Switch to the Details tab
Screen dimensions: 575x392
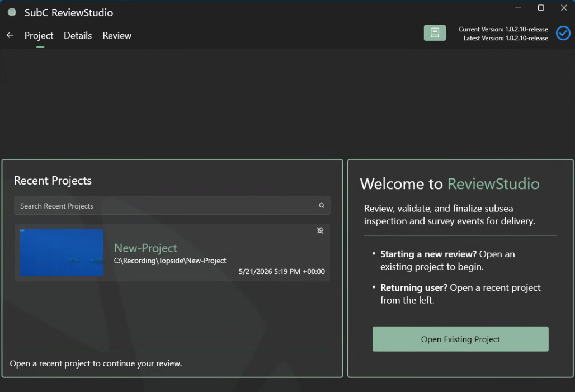pos(78,36)
